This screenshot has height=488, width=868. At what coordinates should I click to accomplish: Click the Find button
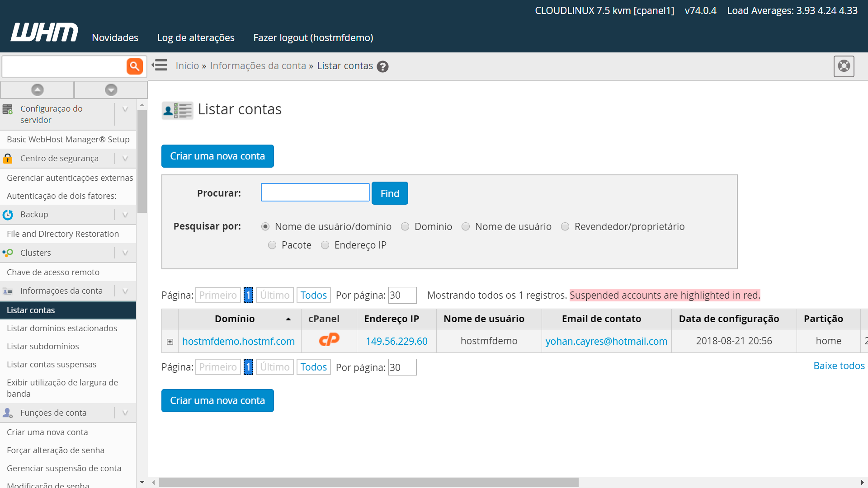pyautogui.click(x=390, y=193)
